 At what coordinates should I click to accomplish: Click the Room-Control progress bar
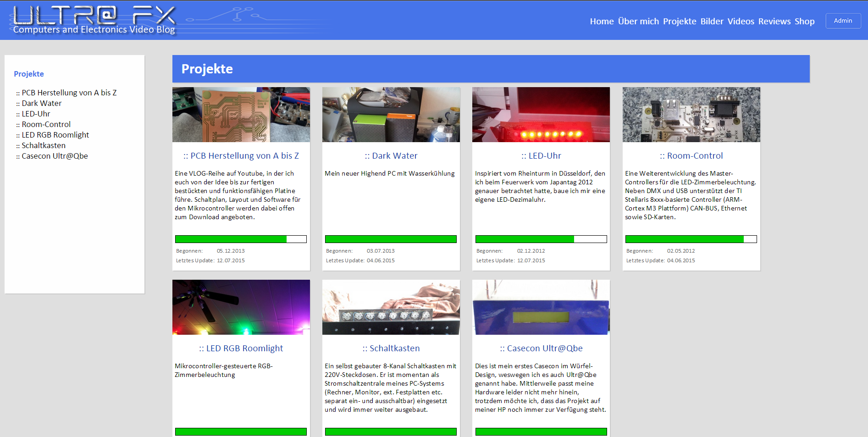pyautogui.click(x=691, y=239)
